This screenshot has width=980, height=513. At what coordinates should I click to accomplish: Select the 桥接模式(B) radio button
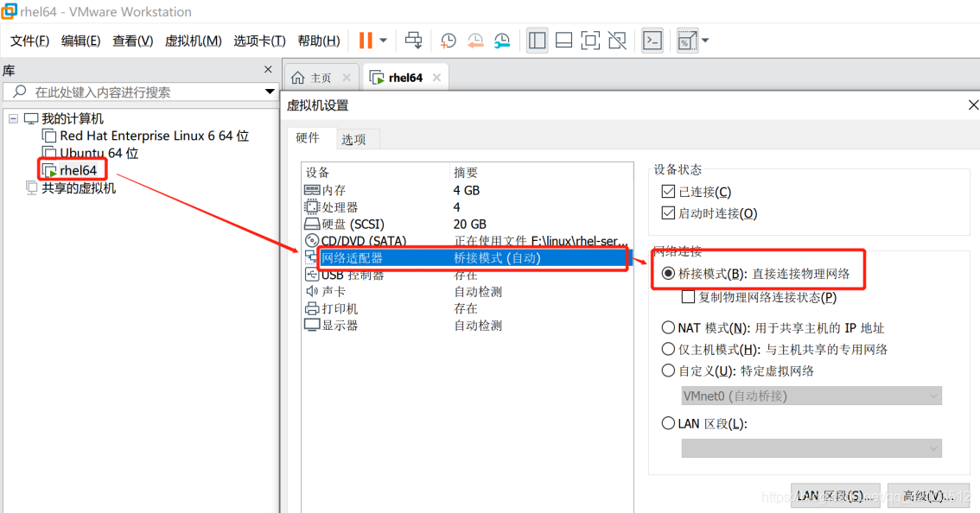(668, 274)
